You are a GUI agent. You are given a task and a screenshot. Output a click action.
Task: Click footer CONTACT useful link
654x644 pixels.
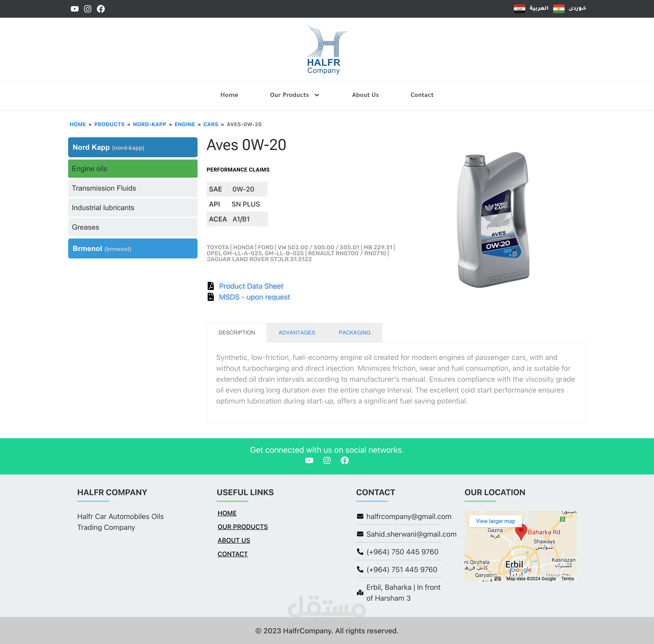point(233,554)
